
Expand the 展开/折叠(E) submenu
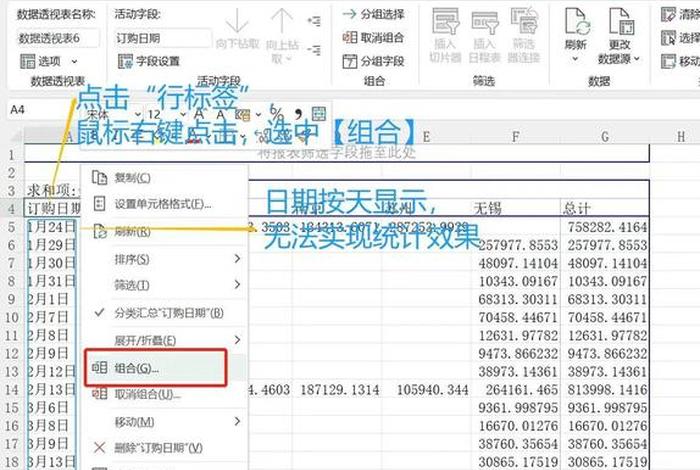click(163, 341)
